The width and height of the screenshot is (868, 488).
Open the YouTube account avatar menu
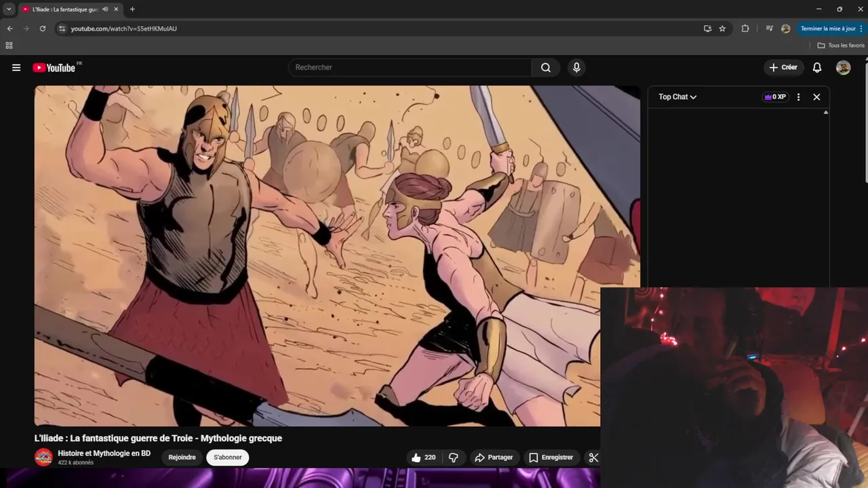[x=843, y=68]
